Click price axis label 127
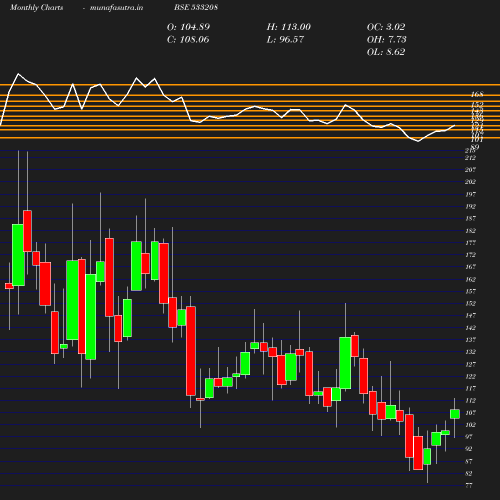500x500 pixels. 470,364
